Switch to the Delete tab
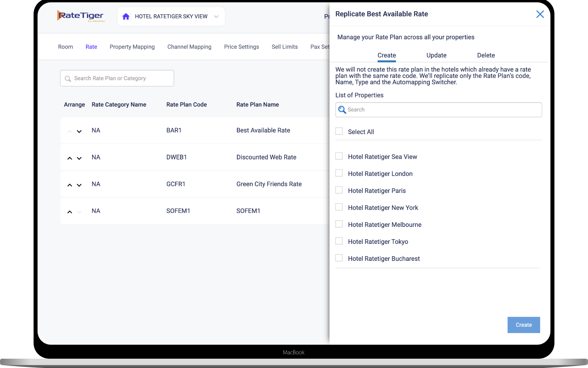This screenshot has width=588, height=368. pos(486,56)
